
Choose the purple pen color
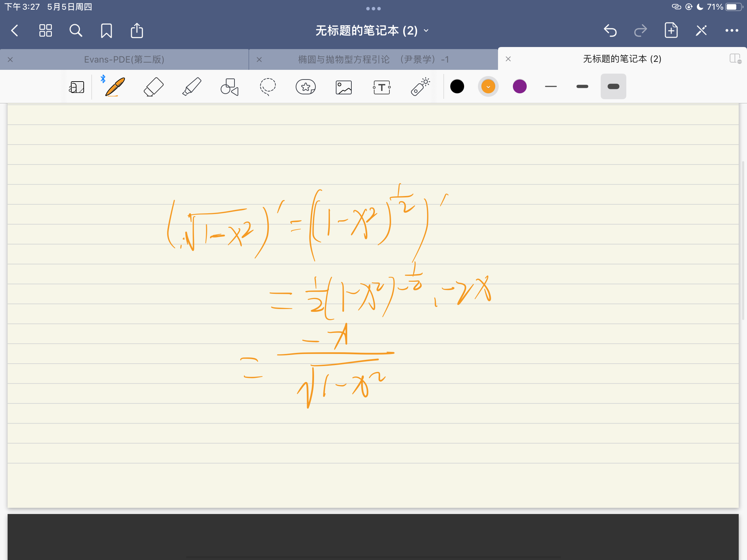coord(519,86)
